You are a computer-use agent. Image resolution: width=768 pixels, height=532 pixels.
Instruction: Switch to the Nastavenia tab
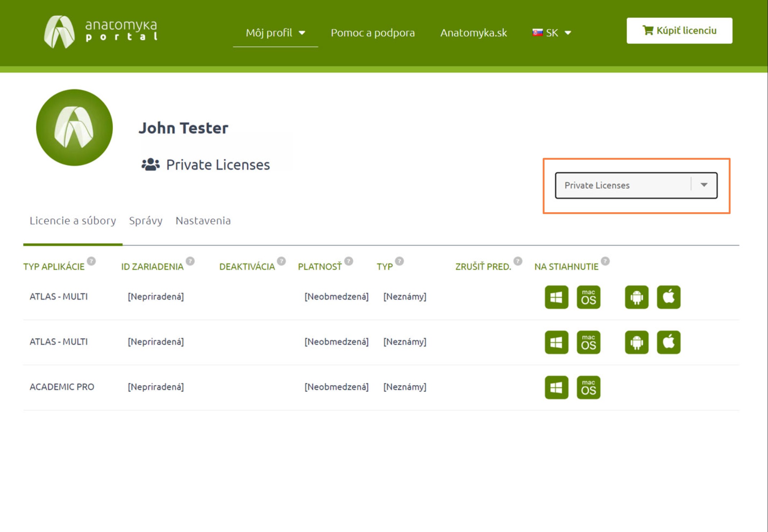203,220
